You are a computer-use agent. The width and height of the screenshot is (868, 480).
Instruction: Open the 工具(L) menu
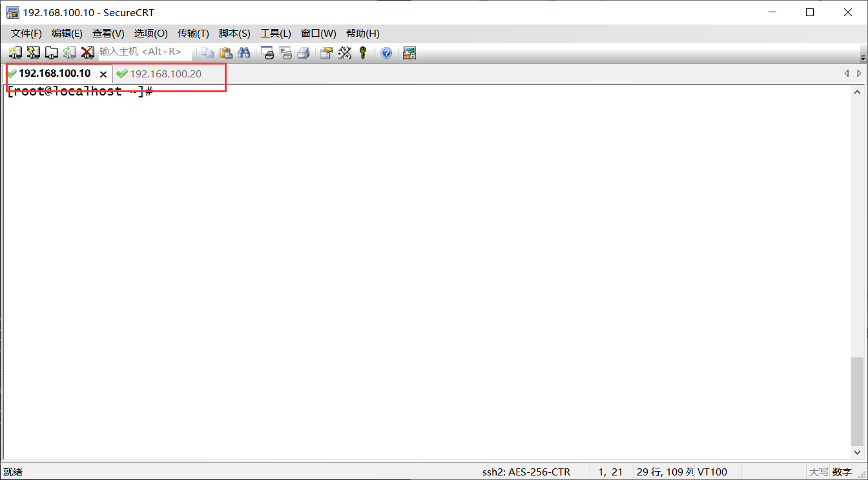point(276,34)
